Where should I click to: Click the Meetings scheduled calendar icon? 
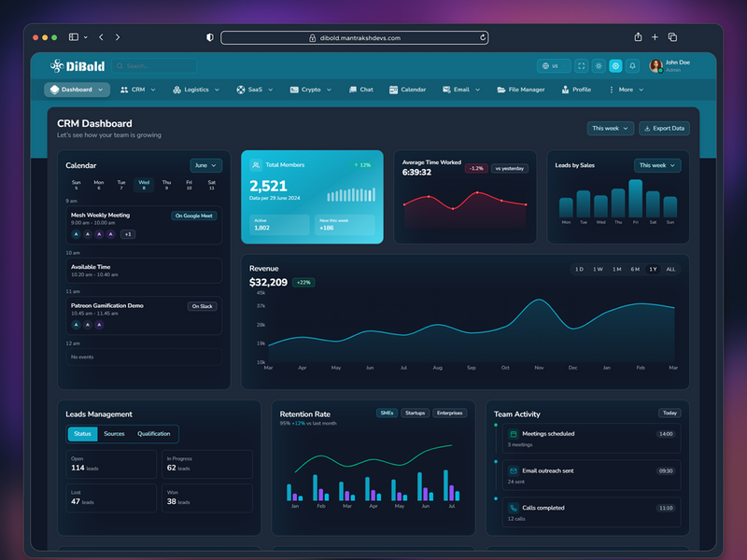click(513, 434)
